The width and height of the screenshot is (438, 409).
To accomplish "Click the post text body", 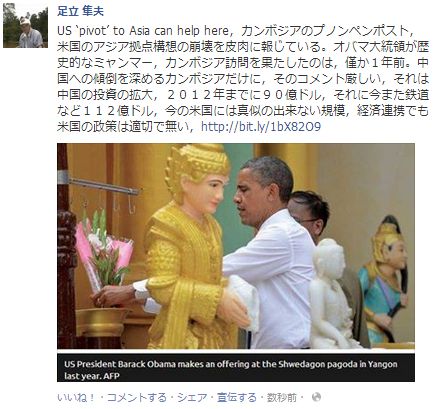I will click(243, 79).
